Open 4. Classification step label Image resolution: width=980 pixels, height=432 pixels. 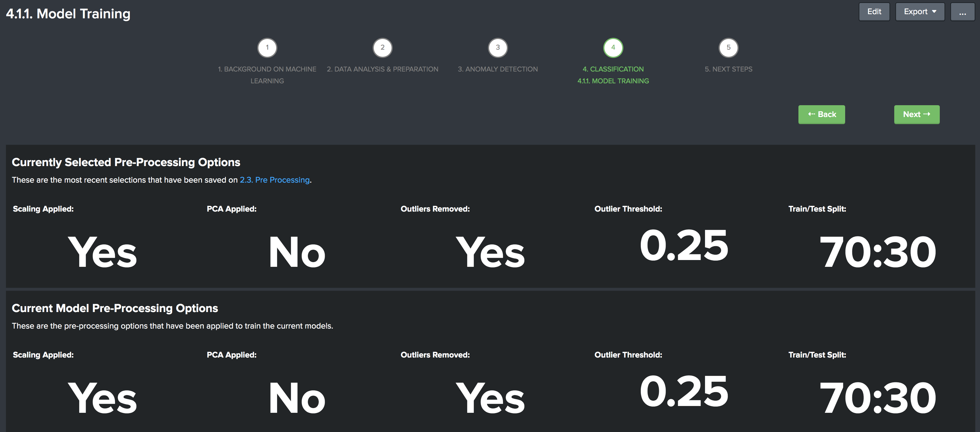coord(613,69)
